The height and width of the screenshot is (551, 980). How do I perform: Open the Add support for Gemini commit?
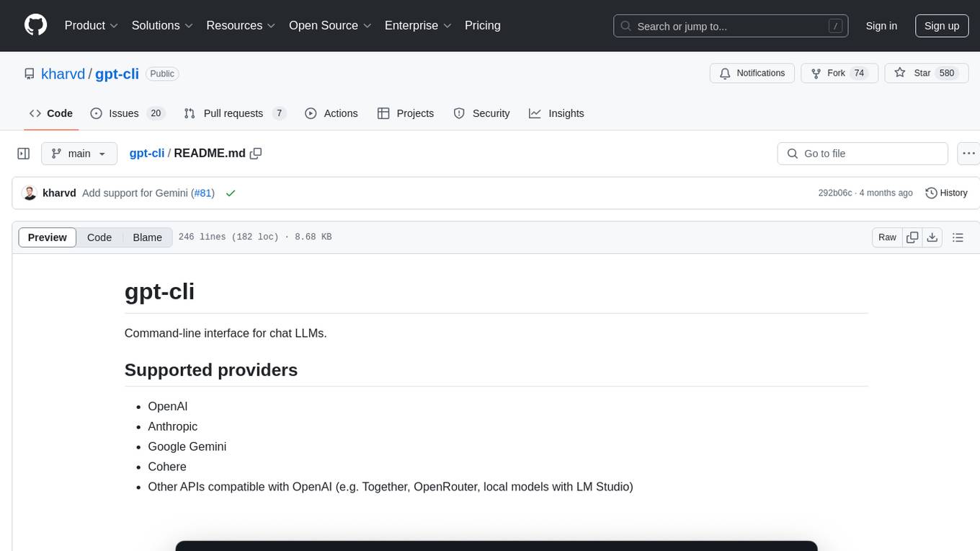135,193
